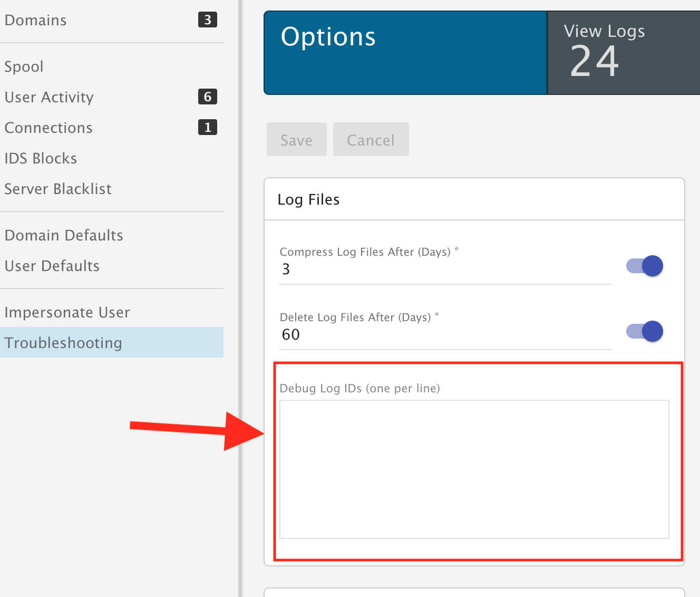Image resolution: width=700 pixels, height=597 pixels.
Task: Click the vertical divider beside the sidebar
Action: click(x=240, y=298)
